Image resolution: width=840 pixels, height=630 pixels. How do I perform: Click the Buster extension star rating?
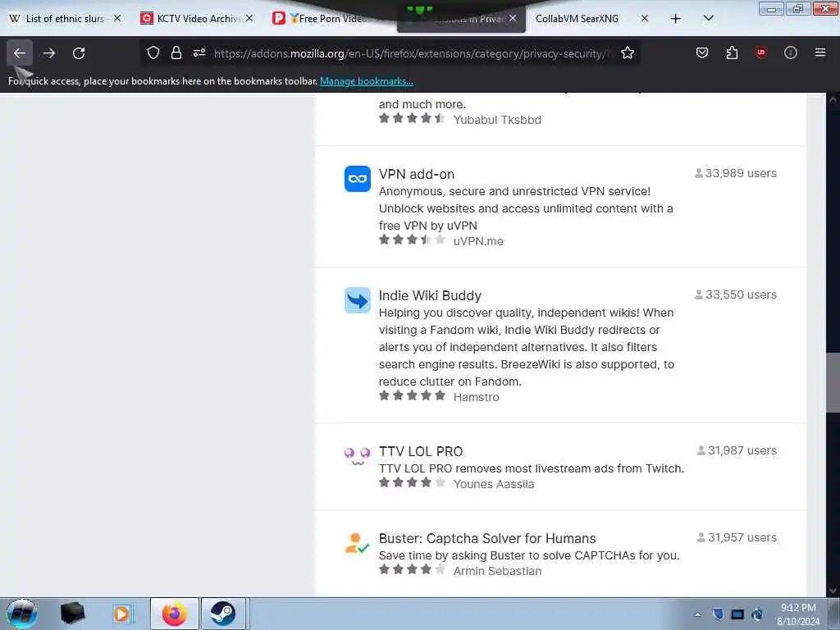[412, 569]
